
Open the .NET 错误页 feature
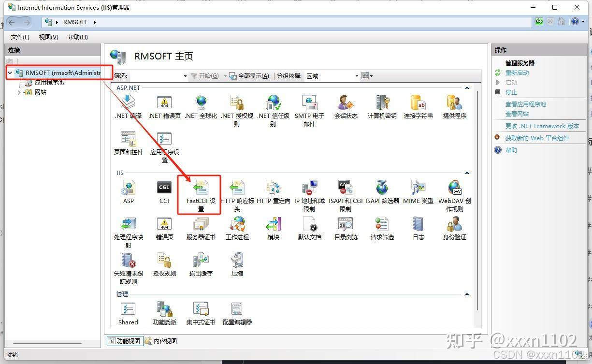164,107
